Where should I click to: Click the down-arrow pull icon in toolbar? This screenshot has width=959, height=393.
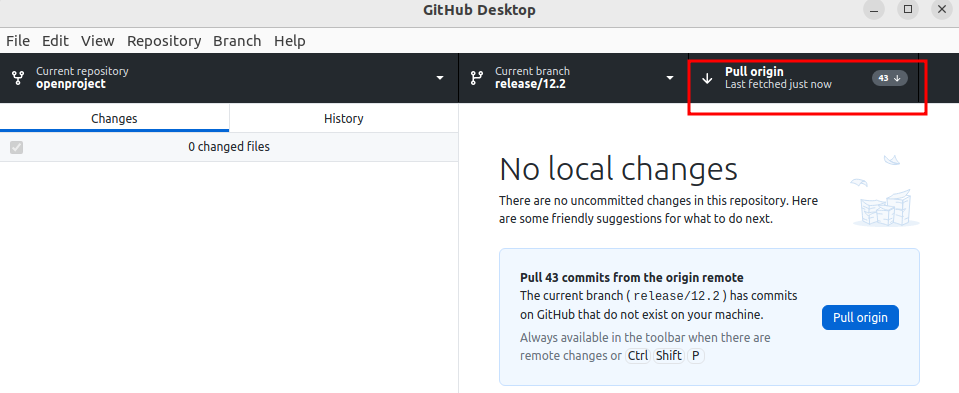click(x=708, y=78)
